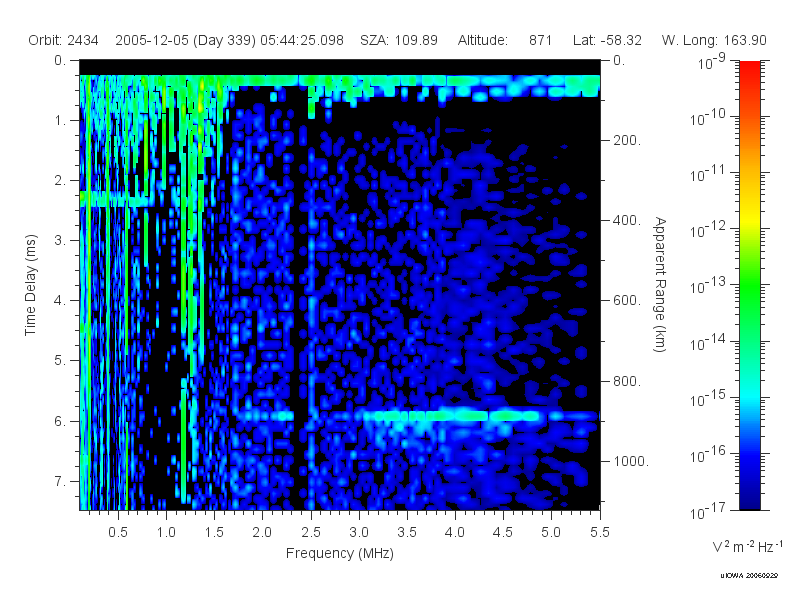Image resolution: width=800 pixels, height=600 pixels.
Task: Click the red top of the color scale
Action: click(749, 74)
